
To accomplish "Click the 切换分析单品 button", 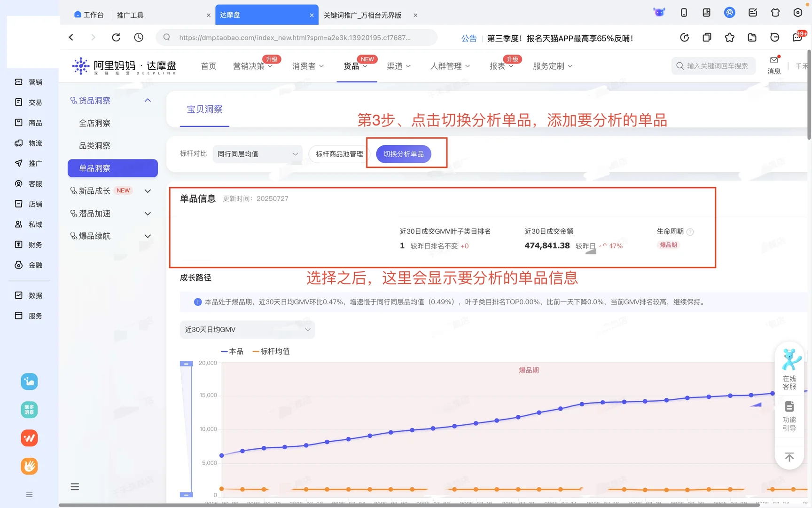I will tap(403, 154).
